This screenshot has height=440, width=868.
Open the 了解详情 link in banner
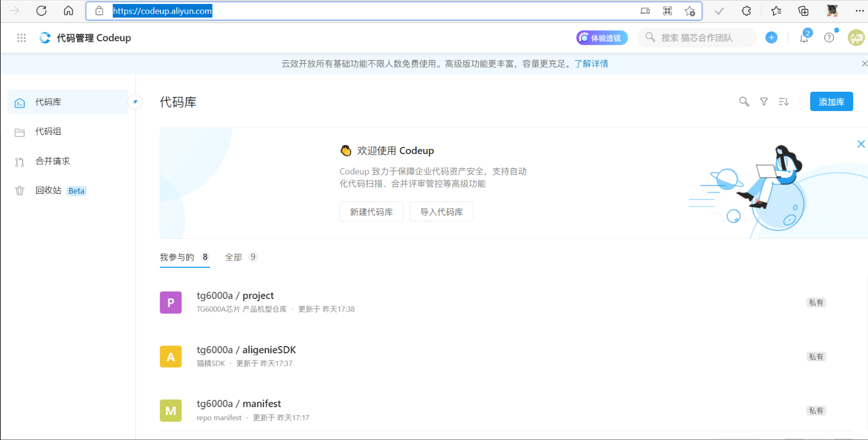591,63
